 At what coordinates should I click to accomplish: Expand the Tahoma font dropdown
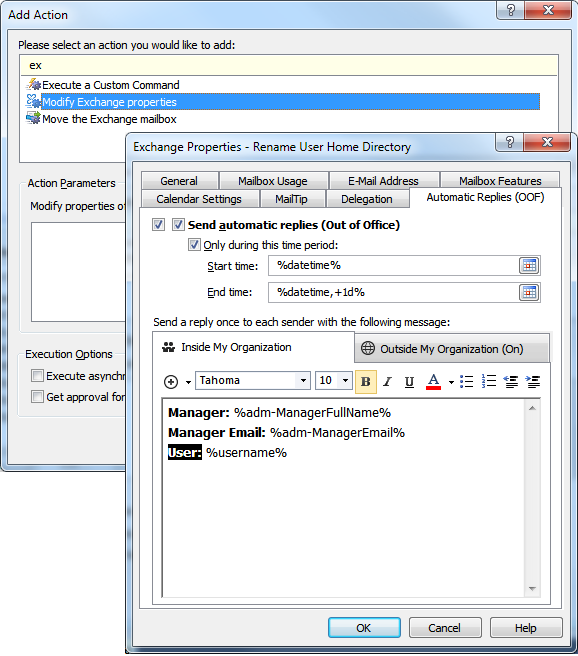coord(303,381)
